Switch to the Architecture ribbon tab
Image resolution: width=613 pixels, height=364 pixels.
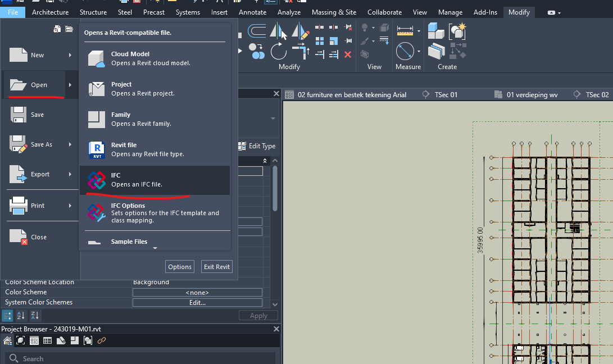pos(50,11)
